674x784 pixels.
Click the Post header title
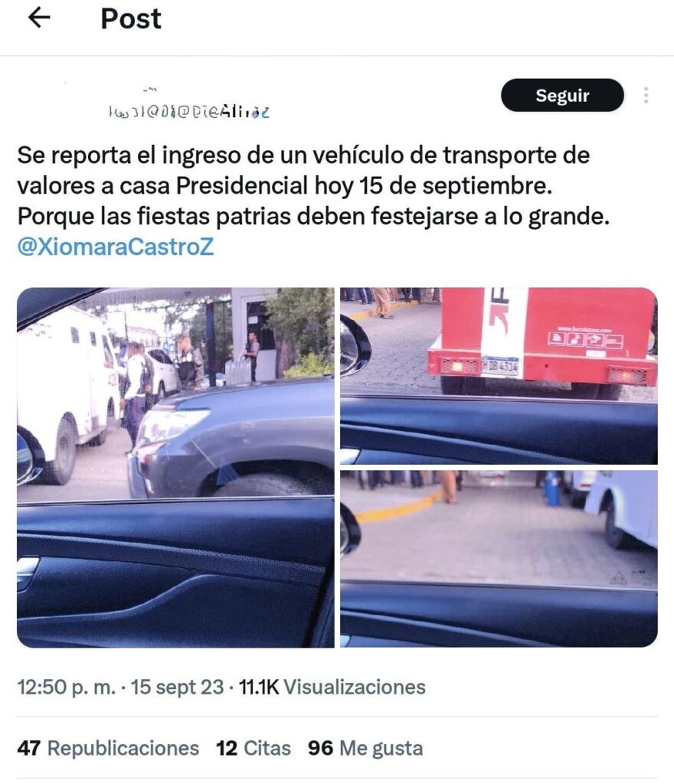(131, 19)
